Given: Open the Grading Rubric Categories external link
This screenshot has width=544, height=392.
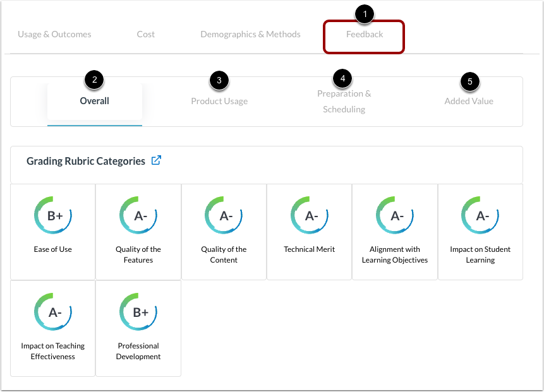Looking at the screenshot, I should point(156,160).
